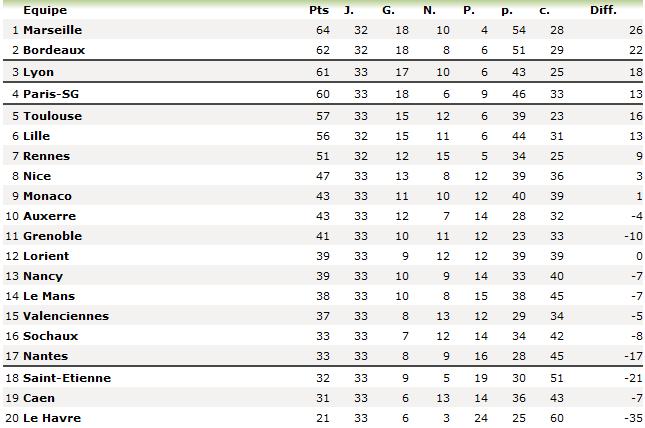Click the Paris-SG team name
The image size is (645, 428).
[x=51, y=94]
